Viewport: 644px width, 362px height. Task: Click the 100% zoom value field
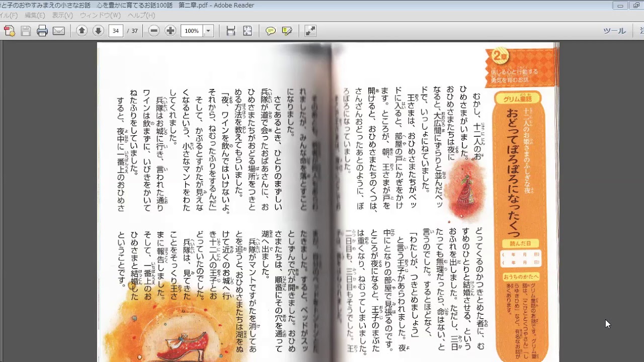pyautogui.click(x=192, y=31)
